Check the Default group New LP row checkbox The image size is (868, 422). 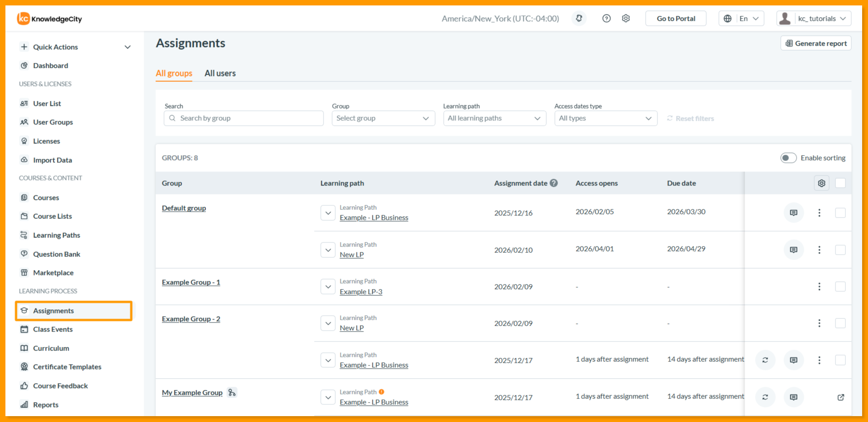point(840,250)
